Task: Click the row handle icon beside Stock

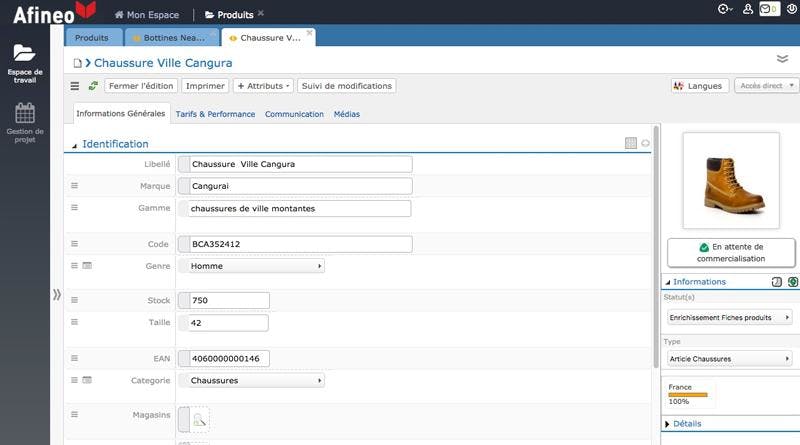Action: click(74, 300)
